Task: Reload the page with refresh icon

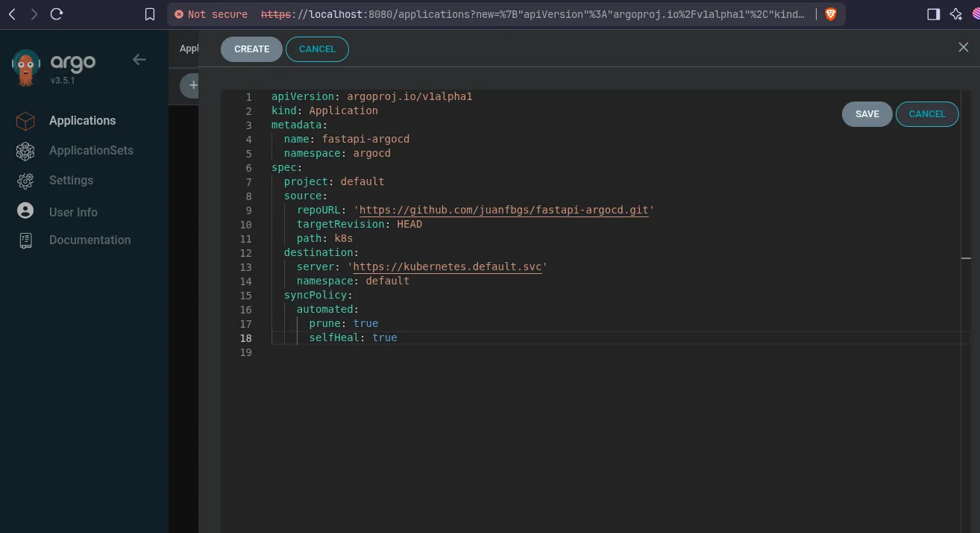Action: pyautogui.click(x=57, y=13)
